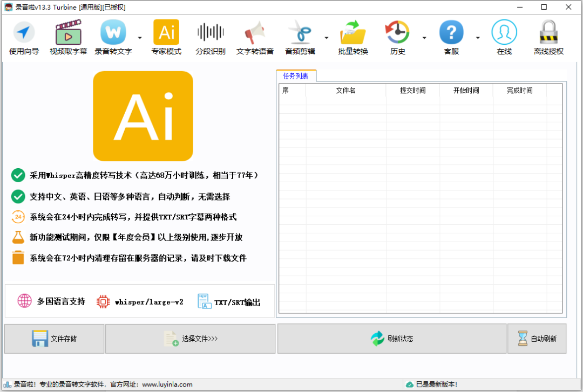Click the TXT/SRT输出 label text
Image resolution: width=583 pixels, height=392 pixels.
coord(237,302)
